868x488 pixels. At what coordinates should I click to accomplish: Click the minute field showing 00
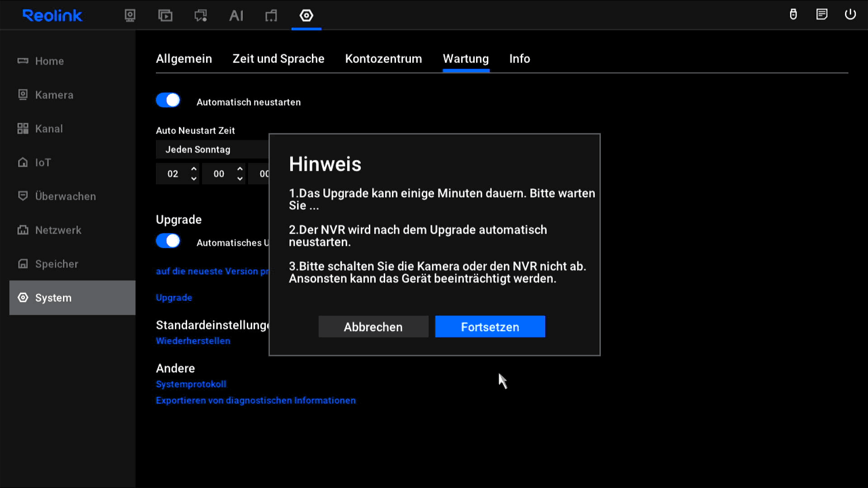pos(219,174)
